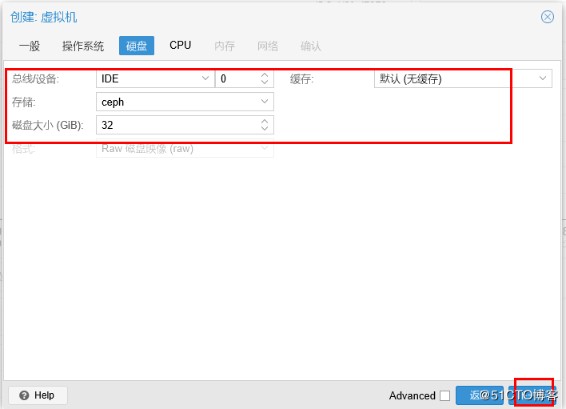The image size is (566, 409).
Task: Increase the device number spinner
Action: point(265,75)
